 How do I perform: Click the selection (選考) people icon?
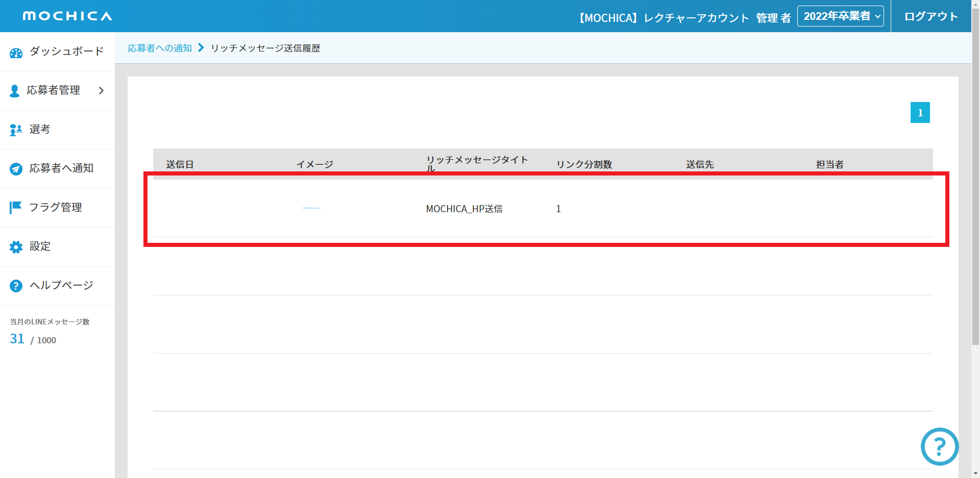[16, 130]
